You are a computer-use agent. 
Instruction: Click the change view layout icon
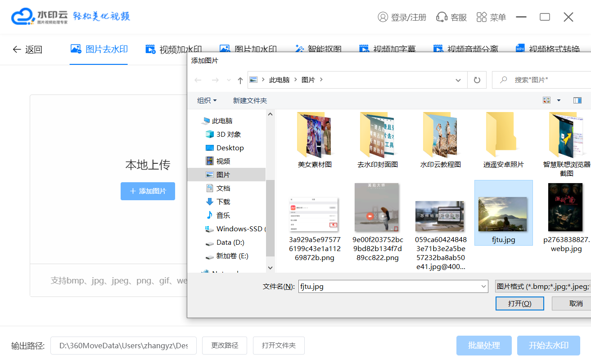[547, 100]
